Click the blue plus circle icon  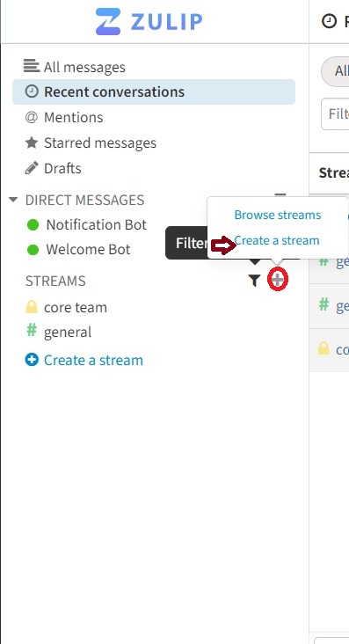coord(32,360)
